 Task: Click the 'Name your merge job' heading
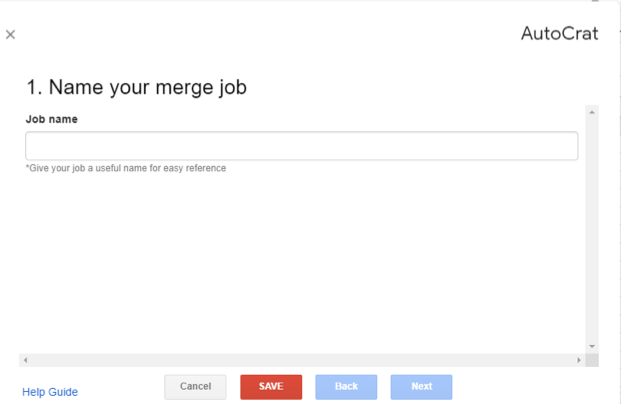coord(136,88)
